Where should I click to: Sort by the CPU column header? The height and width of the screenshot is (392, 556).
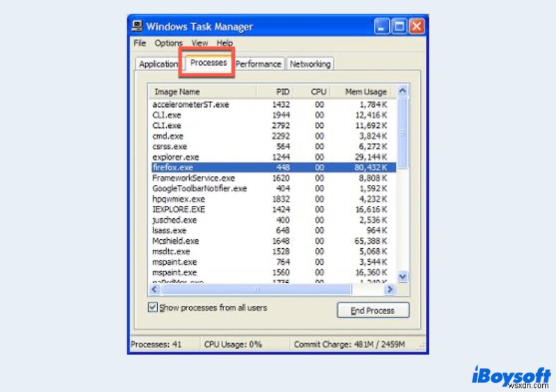tap(311, 92)
